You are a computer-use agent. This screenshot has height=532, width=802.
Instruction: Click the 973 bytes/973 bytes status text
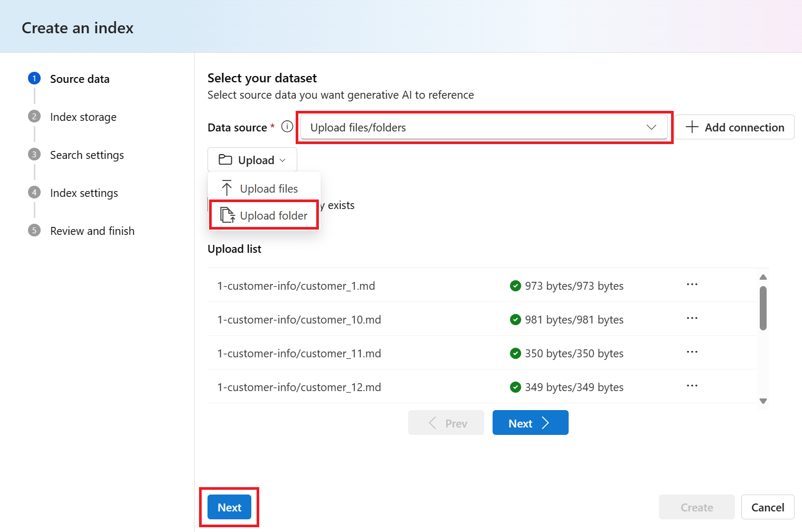pyautogui.click(x=574, y=286)
